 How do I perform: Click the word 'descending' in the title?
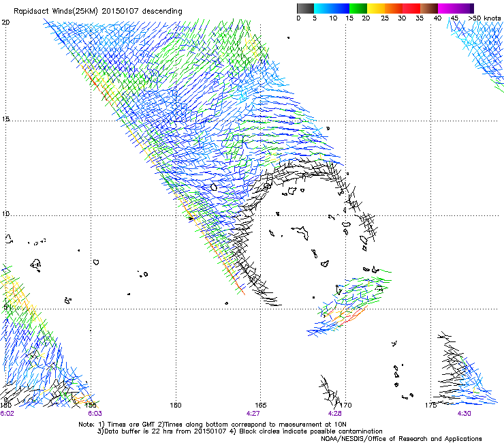click(x=162, y=12)
